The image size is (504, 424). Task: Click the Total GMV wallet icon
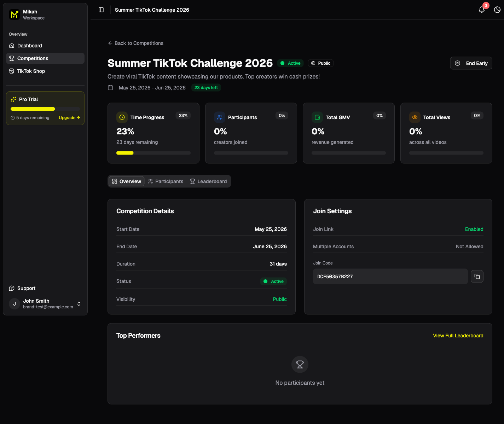point(317,117)
